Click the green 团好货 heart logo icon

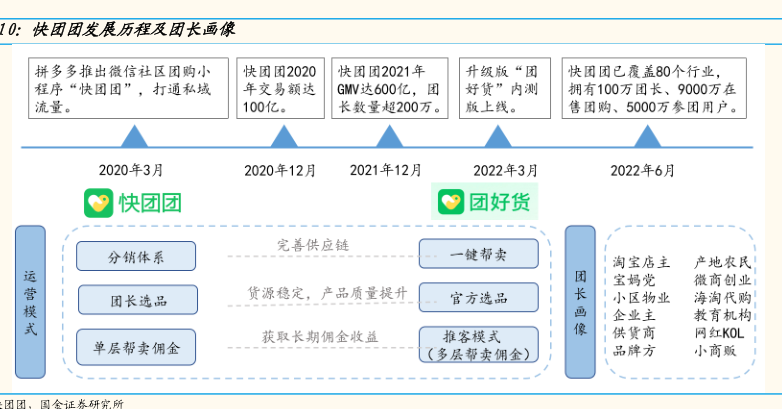click(451, 203)
